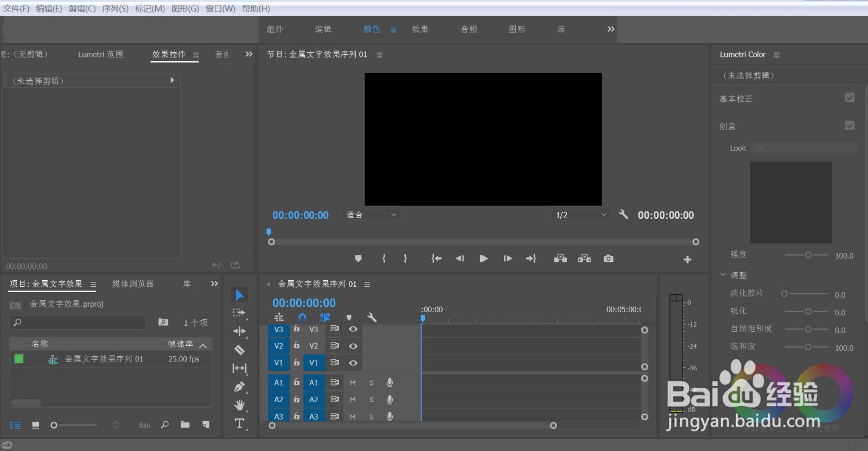Click the Lift button
Screen dimensions: 868x451
pyautogui.click(x=560, y=259)
